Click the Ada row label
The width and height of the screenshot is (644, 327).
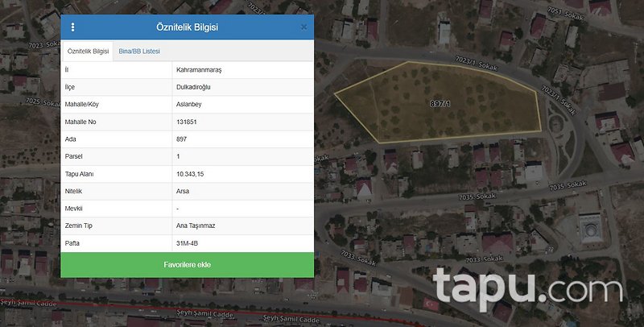[x=70, y=139]
